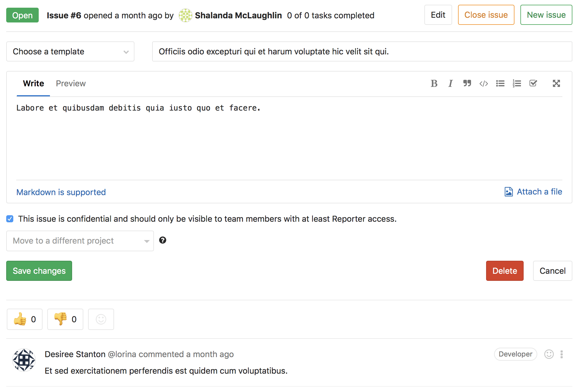
Task: Open the Choose a template dropdown
Action: [70, 51]
